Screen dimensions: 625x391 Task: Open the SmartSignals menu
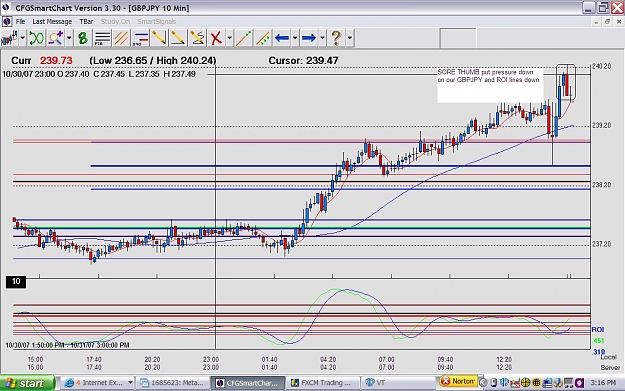157,22
